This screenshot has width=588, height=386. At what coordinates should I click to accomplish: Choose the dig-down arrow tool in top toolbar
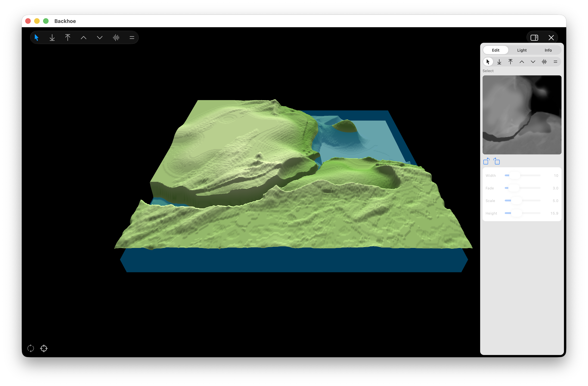pyautogui.click(x=52, y=38)
